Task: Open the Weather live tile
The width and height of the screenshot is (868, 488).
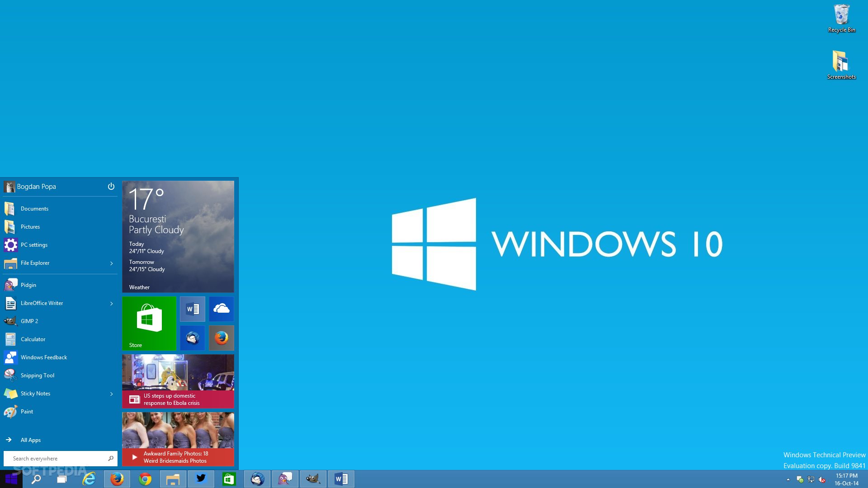Action: point(178,237)
